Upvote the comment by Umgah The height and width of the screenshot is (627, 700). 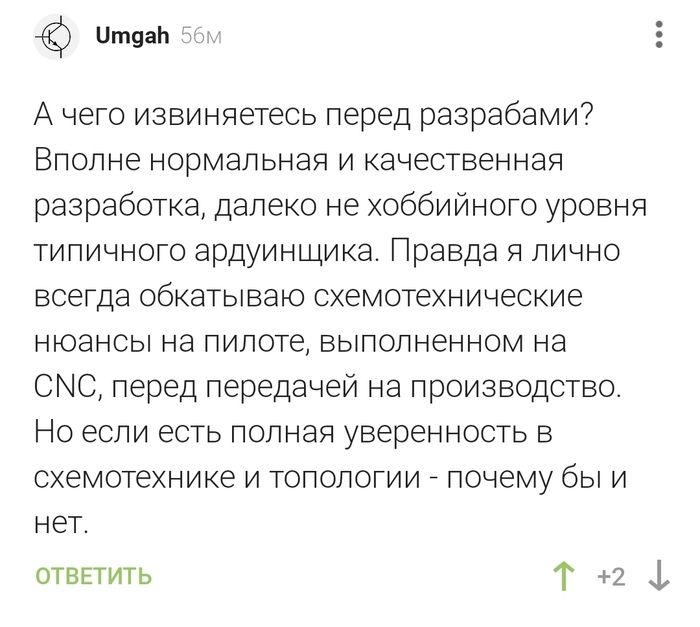pyautogui.click(x=564, y=576)
